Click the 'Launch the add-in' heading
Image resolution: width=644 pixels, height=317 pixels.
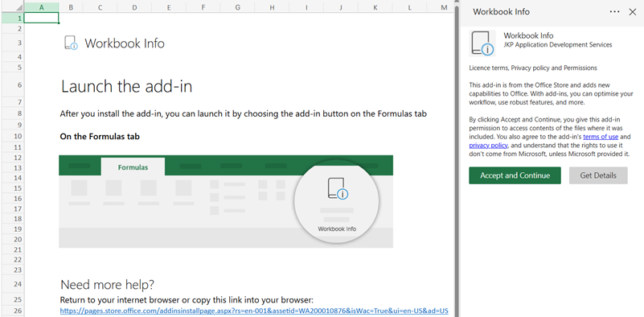pyautogui.click(x=126, y=86)
